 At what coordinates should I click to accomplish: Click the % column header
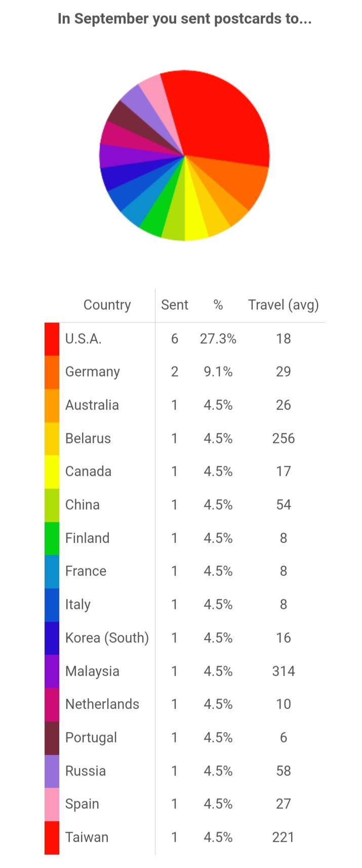[218, 305]
